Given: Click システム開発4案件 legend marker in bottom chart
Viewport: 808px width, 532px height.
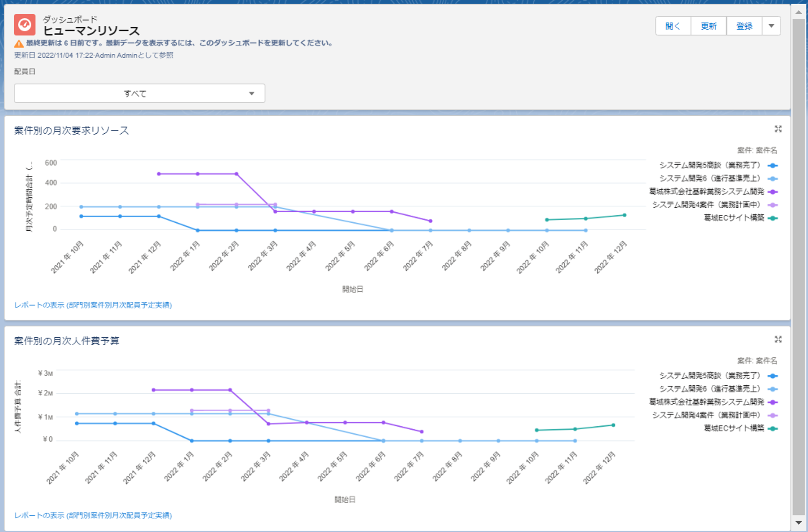Looking at the screenshot, I should click(x=773, y=416).
